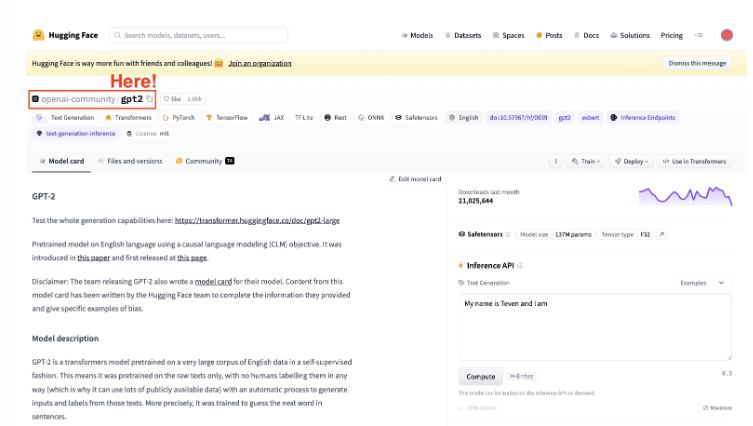Image resolution: width=753 pixels, height=426 pixels.
Task: Select the Safetensors tag
Action: (416, 118)
